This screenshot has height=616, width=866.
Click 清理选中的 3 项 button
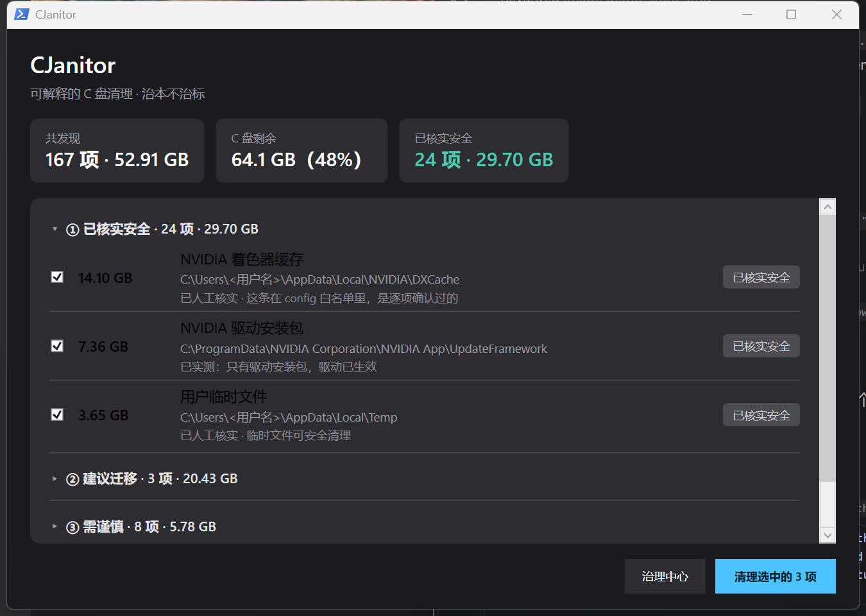point(776,576)
